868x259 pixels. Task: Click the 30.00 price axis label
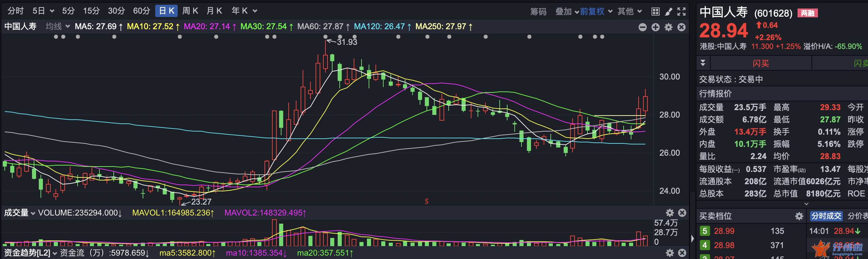(670, 77)
